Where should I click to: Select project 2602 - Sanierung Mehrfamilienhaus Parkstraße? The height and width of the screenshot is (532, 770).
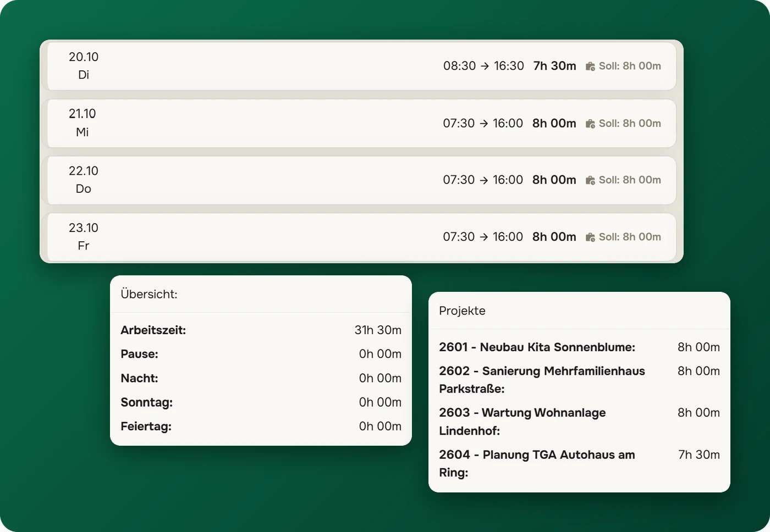(542, 380)
